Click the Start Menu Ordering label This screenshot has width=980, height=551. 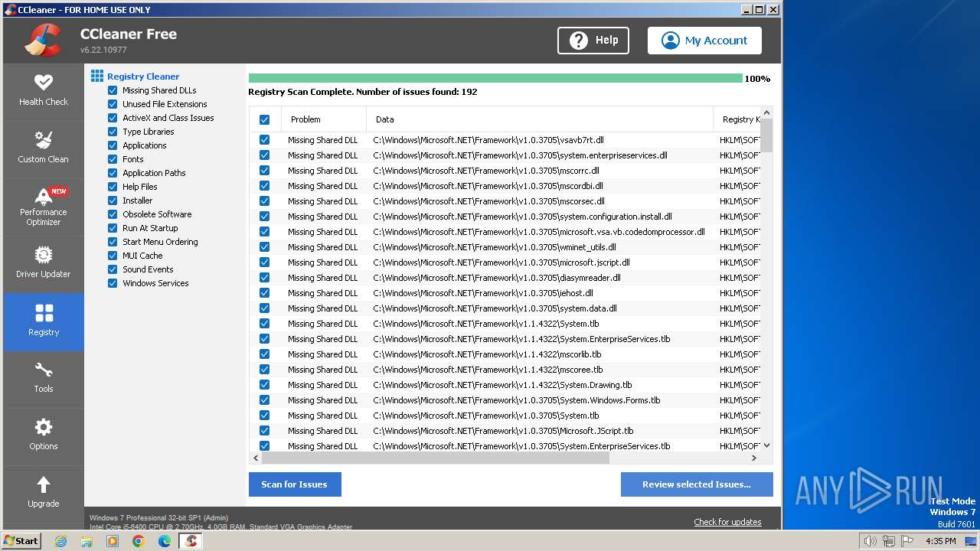tap(160, 242)
